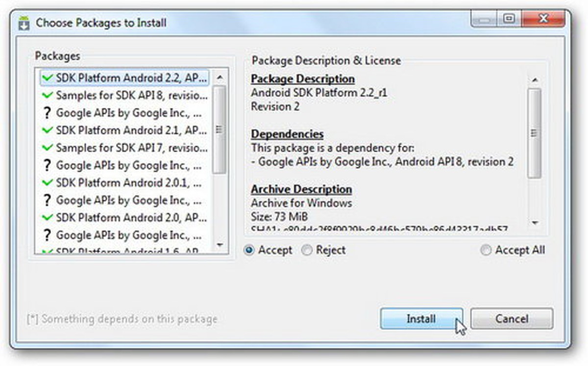This screenshot has width=588, height=366.
Task: Select the Accept radio button
Action: click(x=250, y=250)
